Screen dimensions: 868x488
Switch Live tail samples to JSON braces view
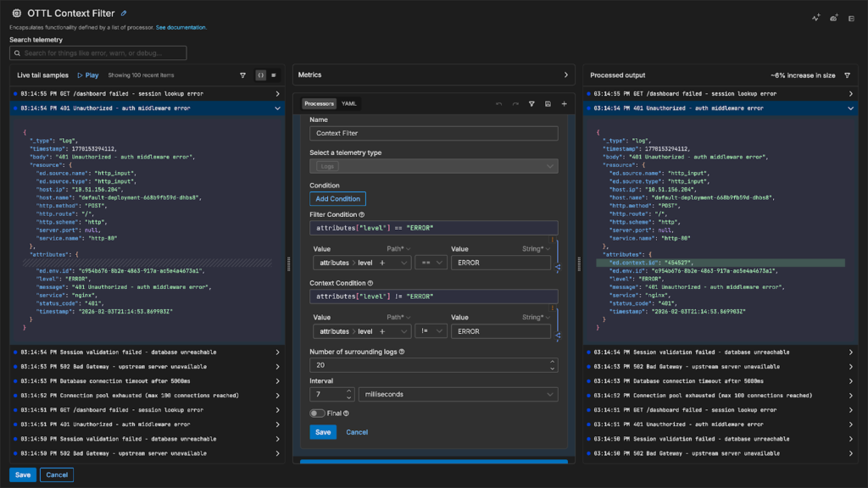click(260, 75)
